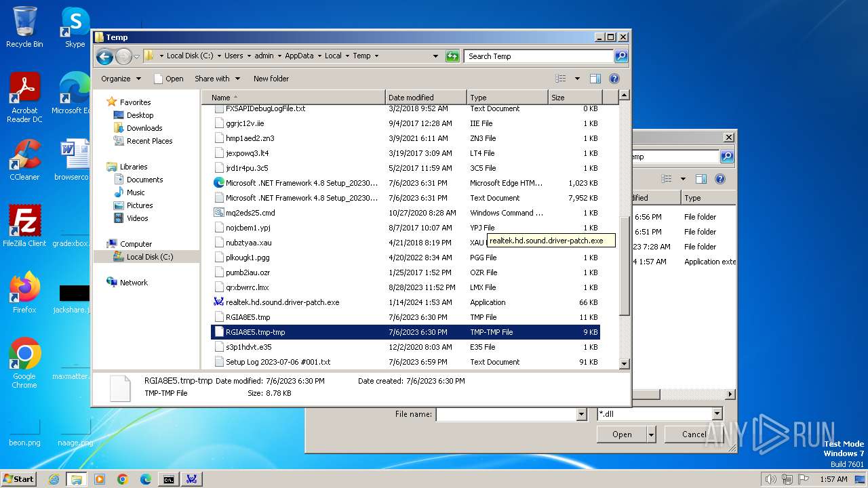Open Acrobat Reader DC desktop icon
This screenshot has width=868, height=488.
click(24, 98)
